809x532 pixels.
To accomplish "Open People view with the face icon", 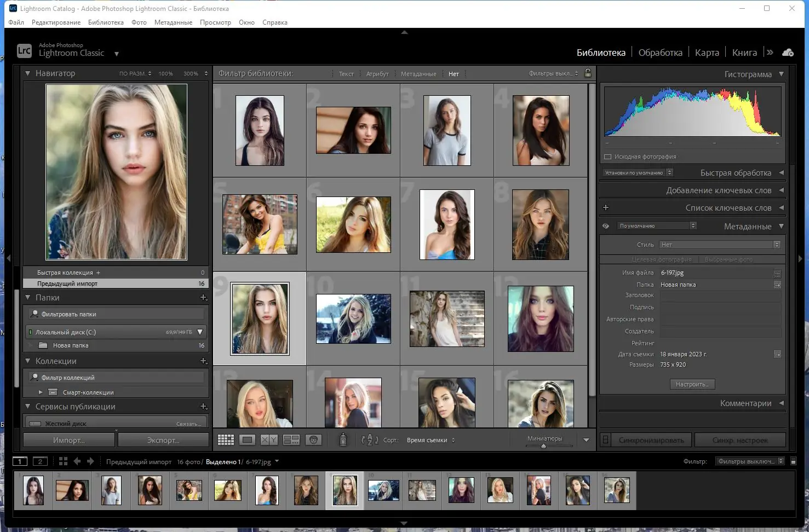I will pyautogui.click(x=313, y=440).
